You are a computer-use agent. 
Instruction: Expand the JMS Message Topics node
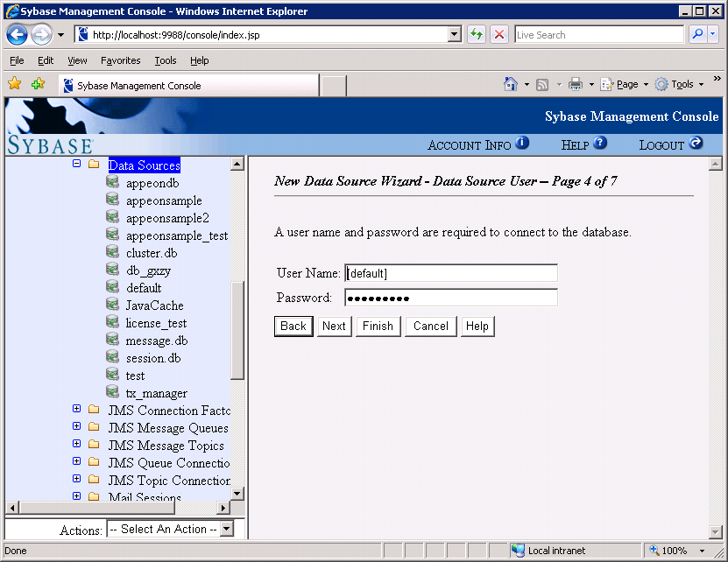(76, 444)
